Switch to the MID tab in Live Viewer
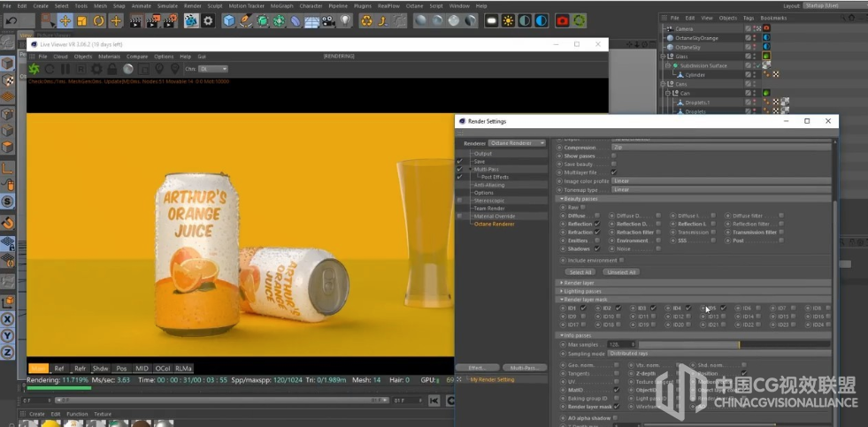868x427 pixels. [x=142, y=369]
